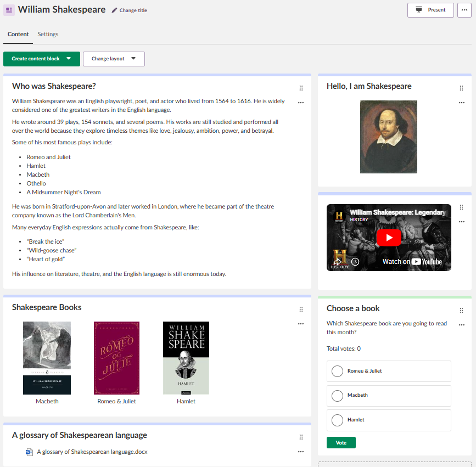Click the Shakespeare Books heading

coord(47,307)
